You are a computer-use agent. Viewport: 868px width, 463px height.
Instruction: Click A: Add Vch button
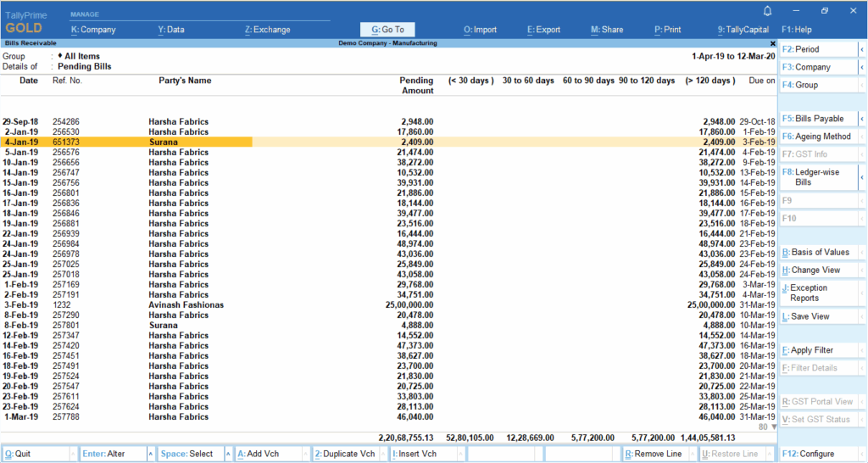(x=269, y=454)
